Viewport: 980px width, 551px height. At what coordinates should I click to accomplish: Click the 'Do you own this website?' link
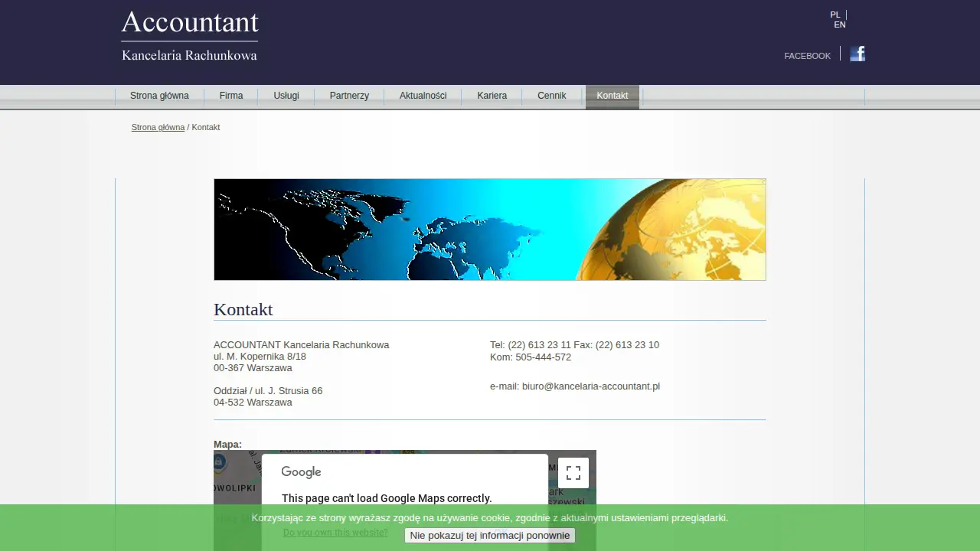click(335, 533)
